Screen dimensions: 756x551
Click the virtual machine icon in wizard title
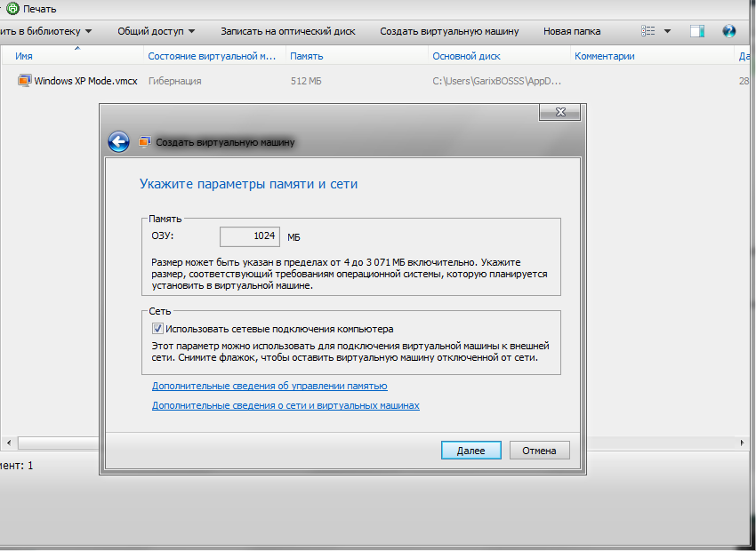pyautogui.click(x=145, y=142)
